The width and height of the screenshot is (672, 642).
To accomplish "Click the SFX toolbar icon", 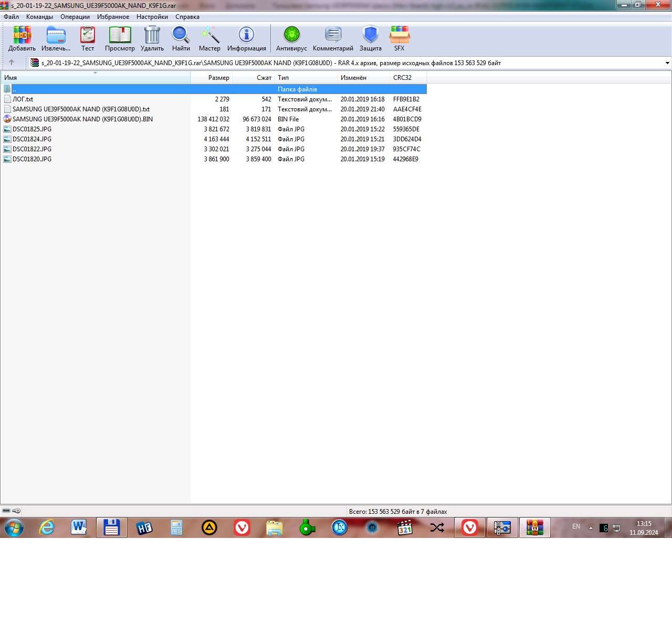I will click(400, 39).
